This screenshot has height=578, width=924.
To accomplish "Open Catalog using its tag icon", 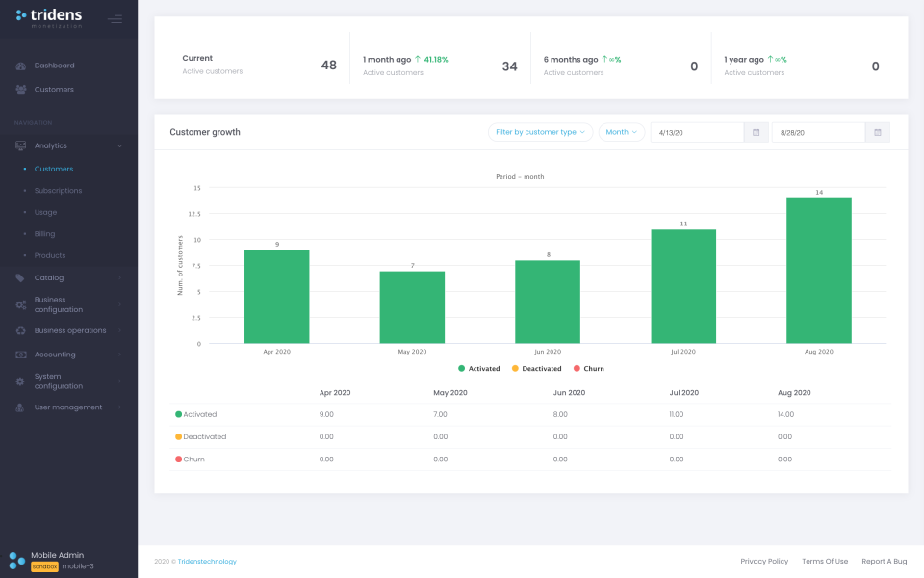I will pyautogui.click(x=20, y=277).
